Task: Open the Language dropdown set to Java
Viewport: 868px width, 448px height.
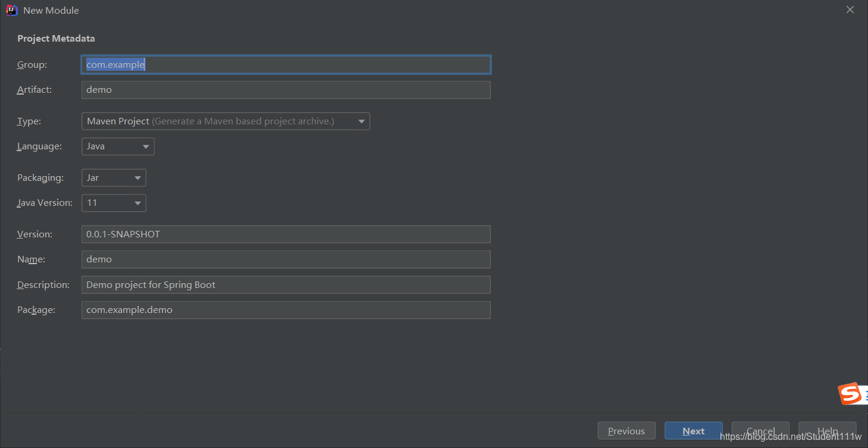Action: (118, 146)
